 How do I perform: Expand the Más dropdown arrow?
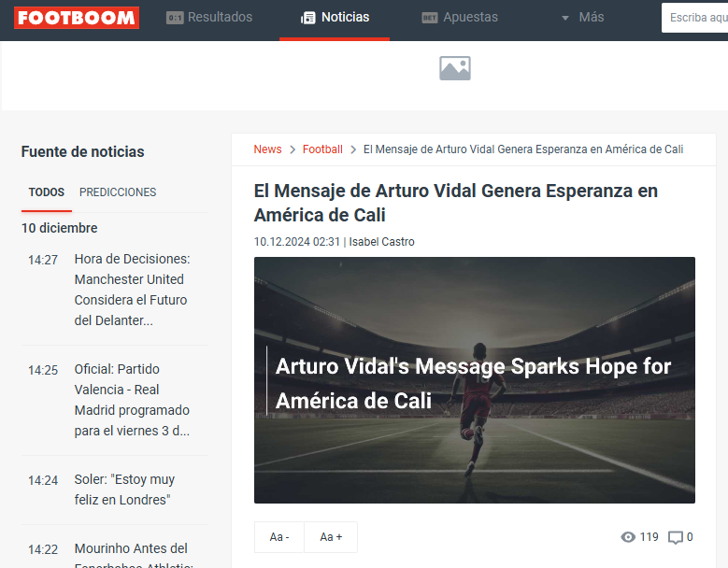click(x=565, y=18)
